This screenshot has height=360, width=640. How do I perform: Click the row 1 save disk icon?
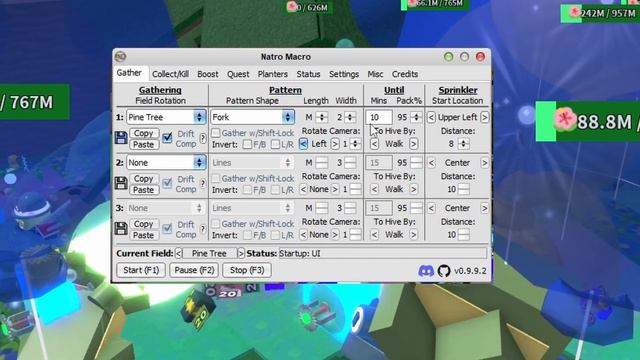[x=121, y=138]
